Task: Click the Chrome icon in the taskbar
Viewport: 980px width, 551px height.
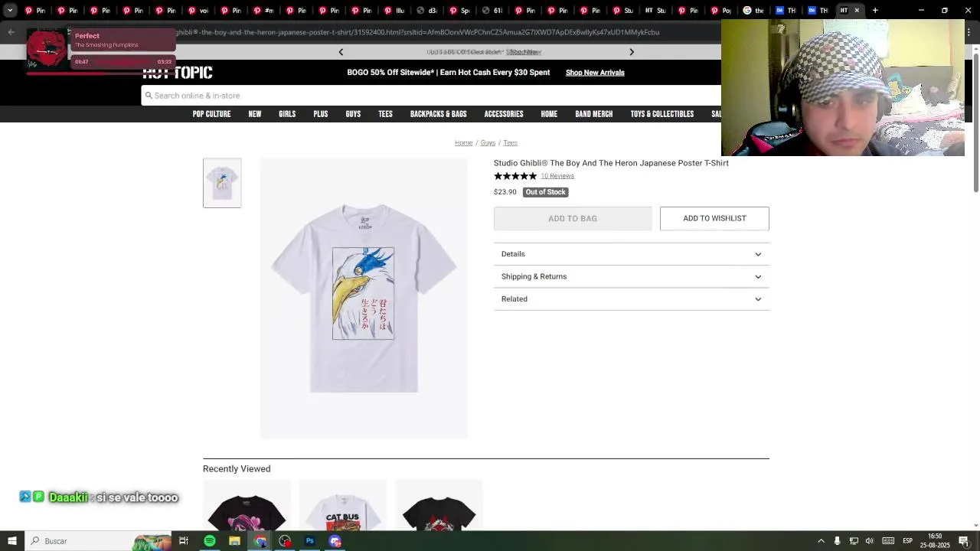Action: (x=260, y=541)
